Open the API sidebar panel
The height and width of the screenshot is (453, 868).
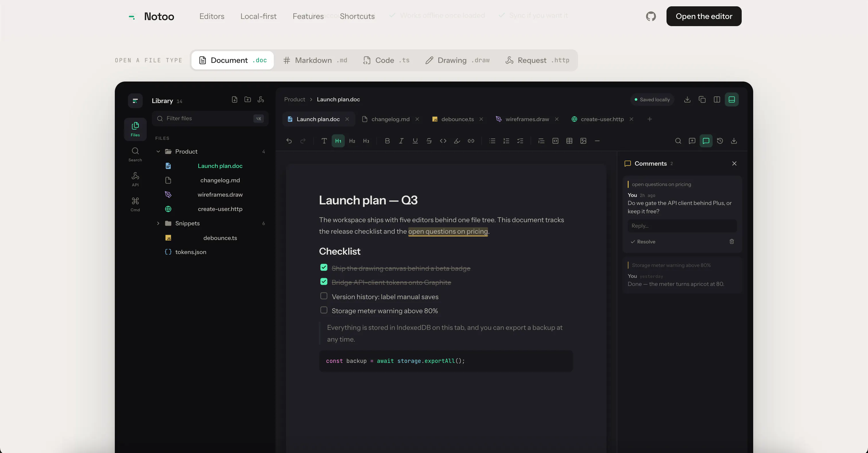(135, 179)
